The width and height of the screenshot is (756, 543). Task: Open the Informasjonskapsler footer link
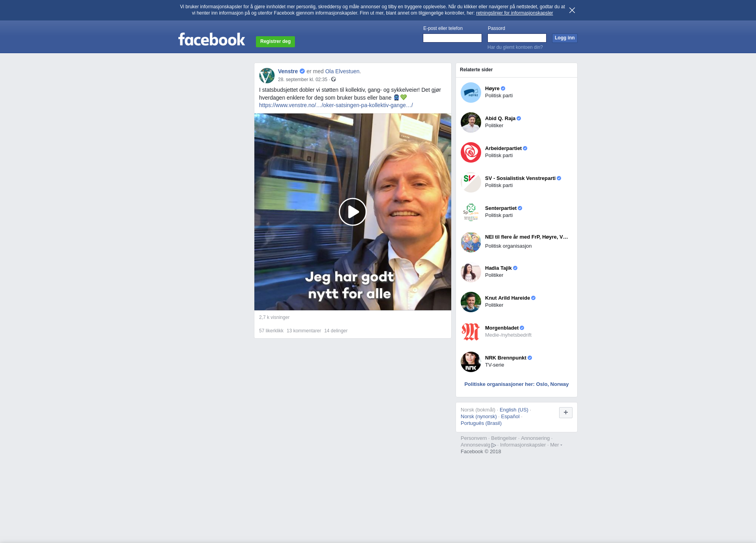tap(523, 445)
